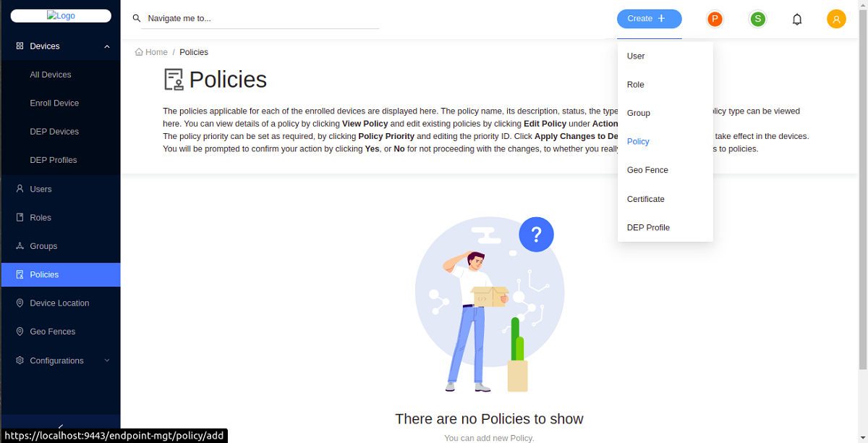Expand the Configurations sidebar menu
868x443 pixels.
pos(107,360)
